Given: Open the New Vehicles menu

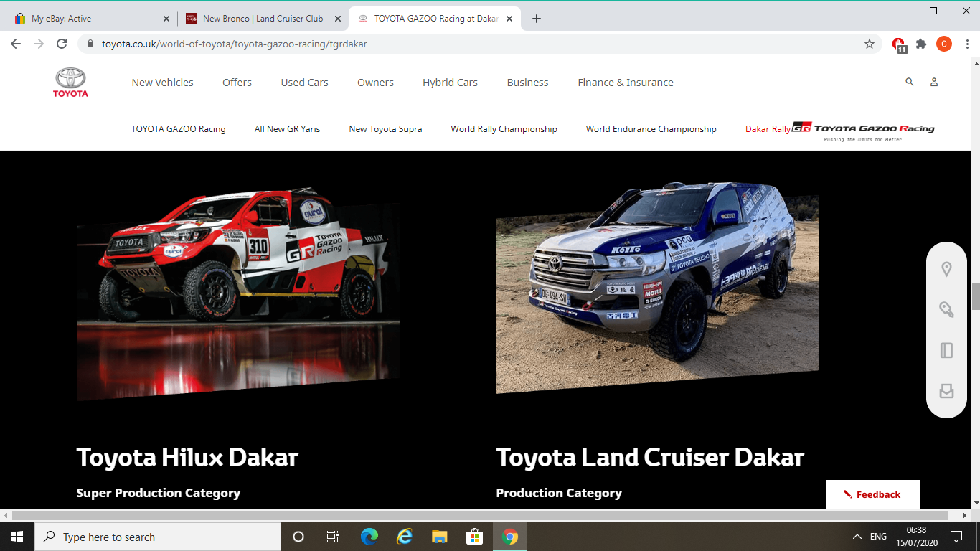Looking at the screenshot, I should click(162, 83).
